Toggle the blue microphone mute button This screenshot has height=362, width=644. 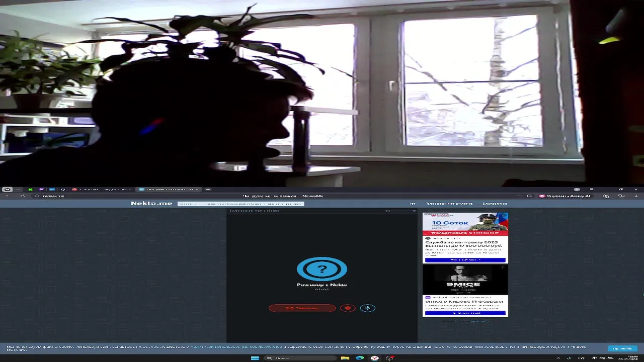(367, 308)
